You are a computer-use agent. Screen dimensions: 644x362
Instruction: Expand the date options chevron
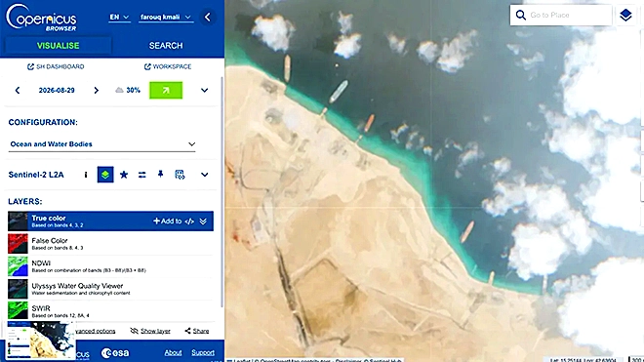tap(204, 91)
